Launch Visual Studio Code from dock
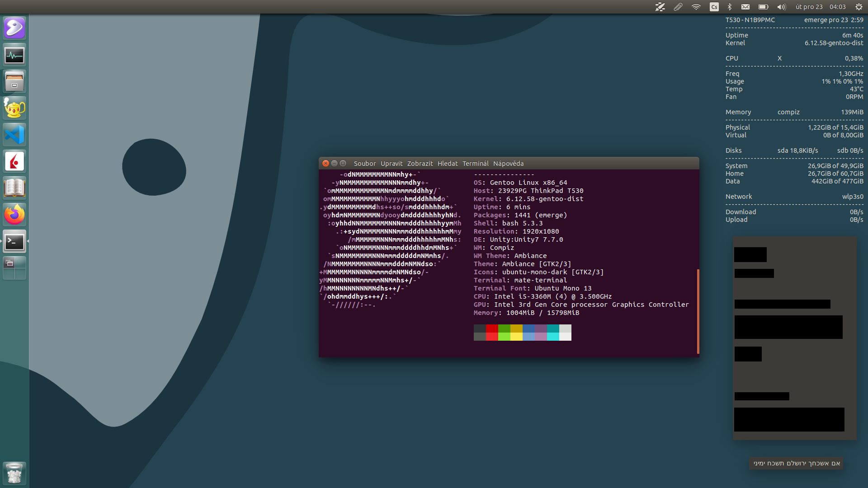Image resolution: width=868 pixels, height=488 pixels. 14,135
